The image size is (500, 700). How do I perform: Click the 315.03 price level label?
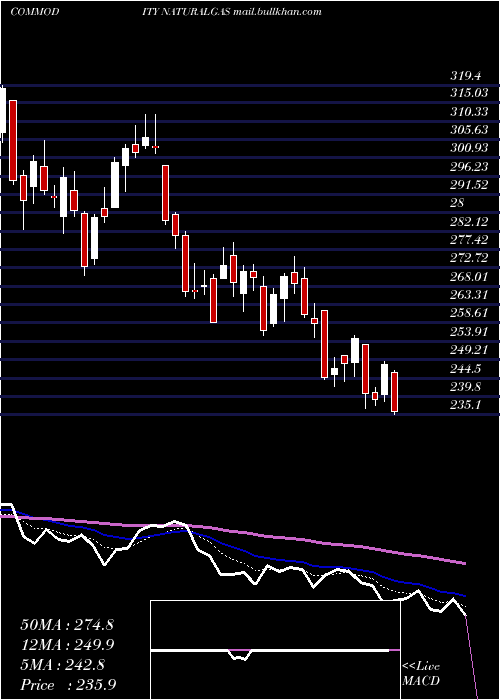(x=469, y=93)
